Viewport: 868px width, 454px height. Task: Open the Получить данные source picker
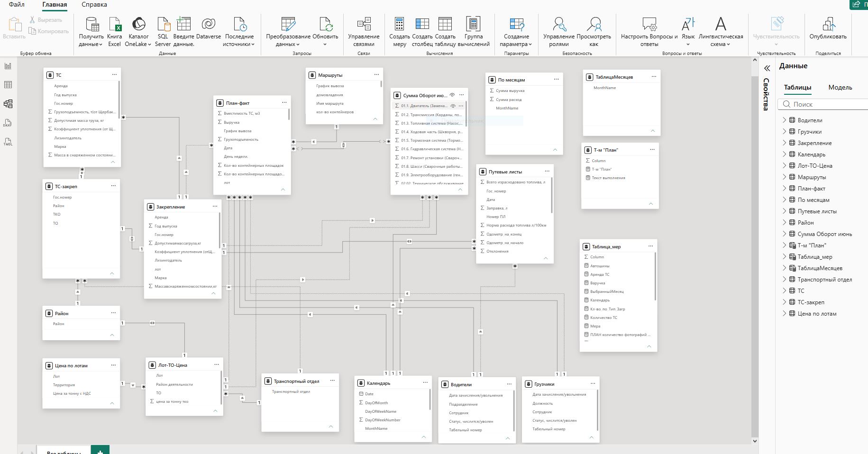click(91, 32)
